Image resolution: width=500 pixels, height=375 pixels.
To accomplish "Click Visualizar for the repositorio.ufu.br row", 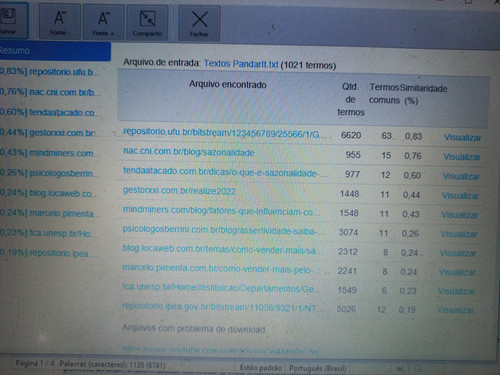I will click(x=463, y=138).
